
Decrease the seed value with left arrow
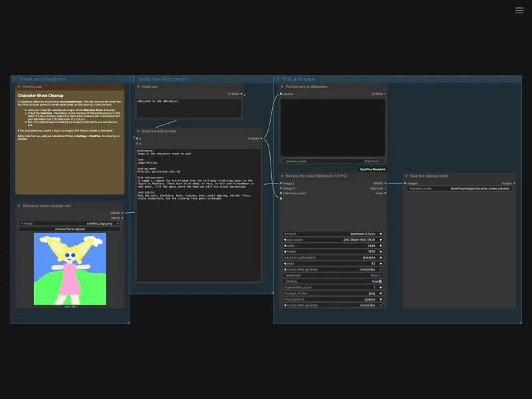(285, 263)
